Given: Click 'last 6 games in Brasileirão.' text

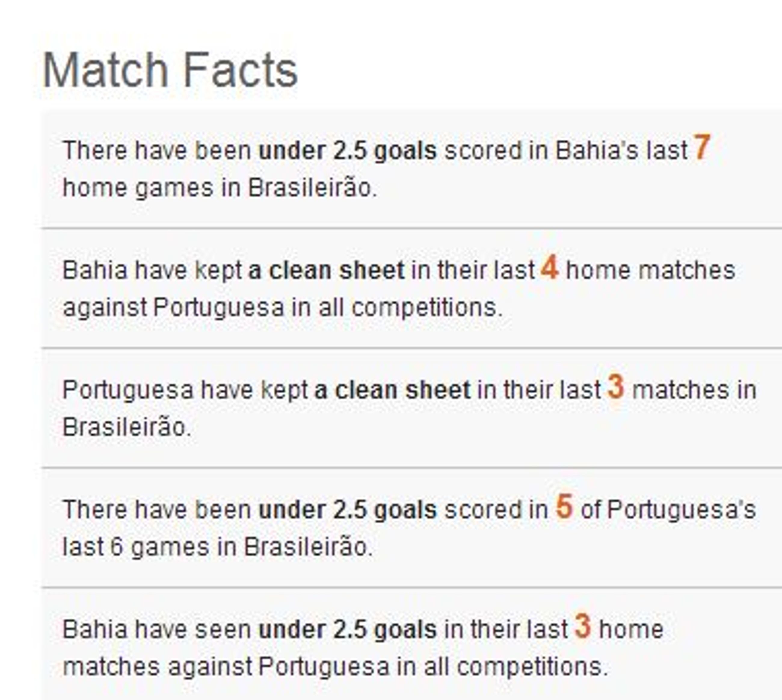Looking at the screenshot, I should click(x=218, y=547).
